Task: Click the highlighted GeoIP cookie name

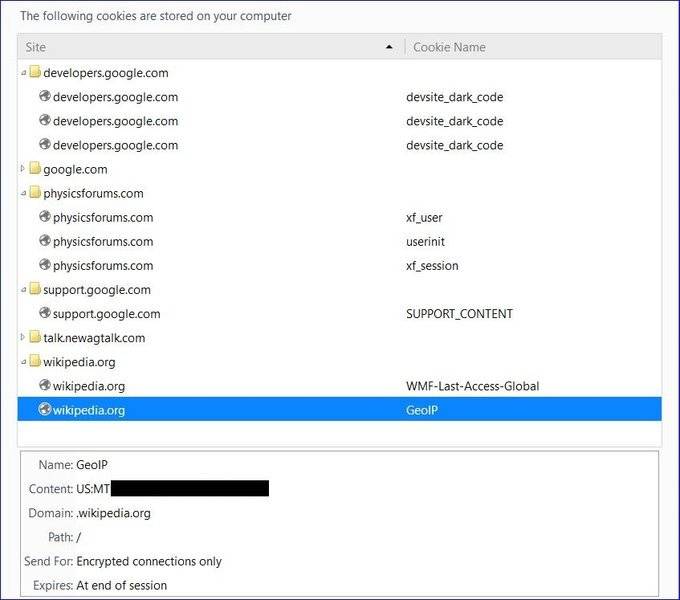Action: coord(422,410)
